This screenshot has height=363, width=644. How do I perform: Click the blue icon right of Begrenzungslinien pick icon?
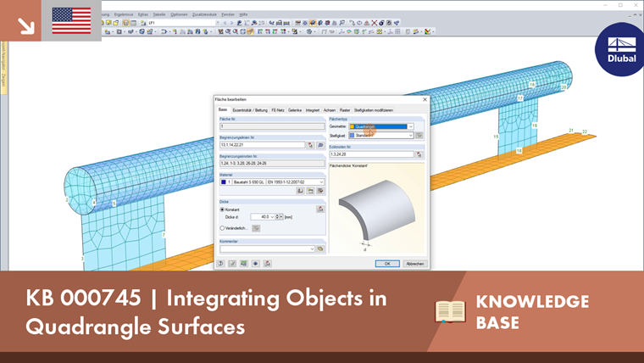[x=320, y=145]
